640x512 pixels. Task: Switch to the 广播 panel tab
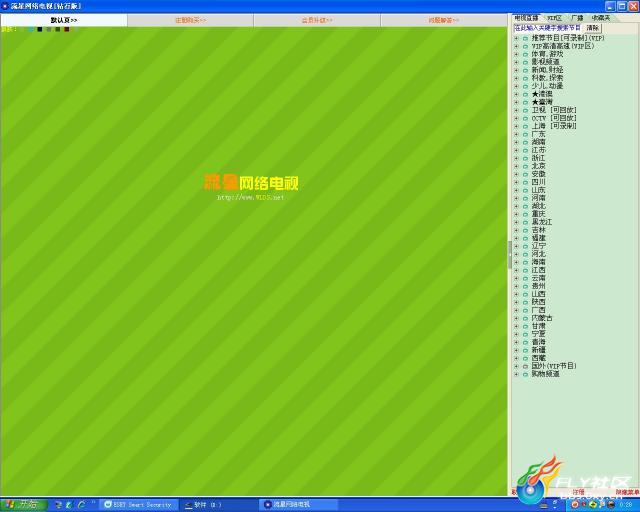pos(577,18)
